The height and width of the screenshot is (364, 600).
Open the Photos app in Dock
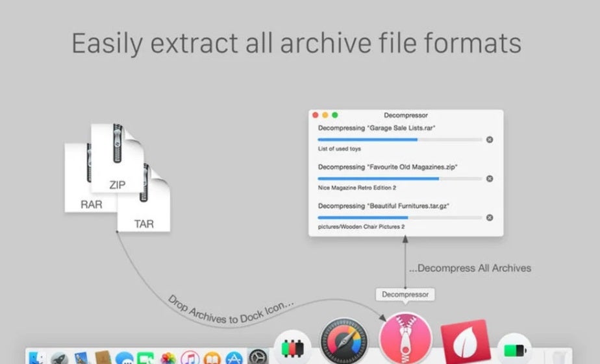(x=168, y=358)
